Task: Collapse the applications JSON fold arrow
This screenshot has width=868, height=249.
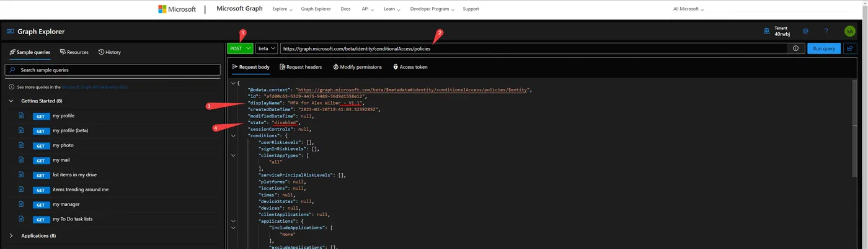Action: point(232,220)
